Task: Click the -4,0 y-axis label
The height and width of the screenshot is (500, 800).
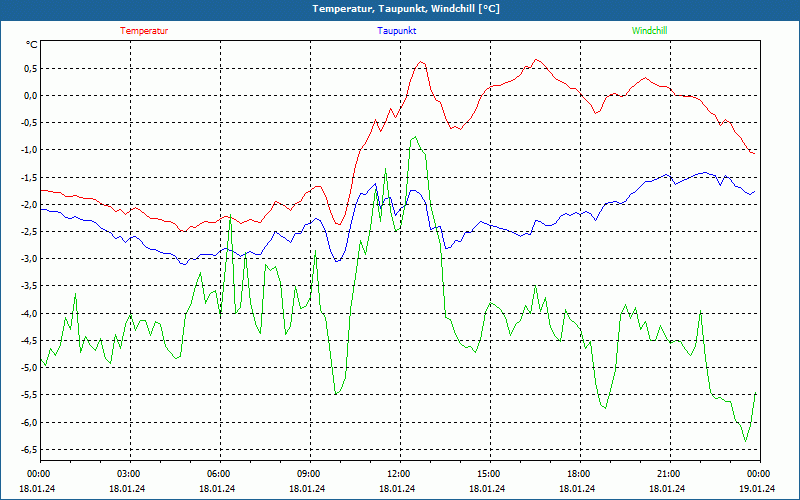Action: coord(28,313)
